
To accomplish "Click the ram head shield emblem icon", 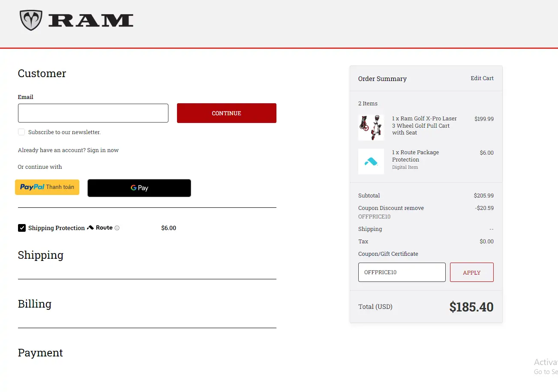I will 30,19.
